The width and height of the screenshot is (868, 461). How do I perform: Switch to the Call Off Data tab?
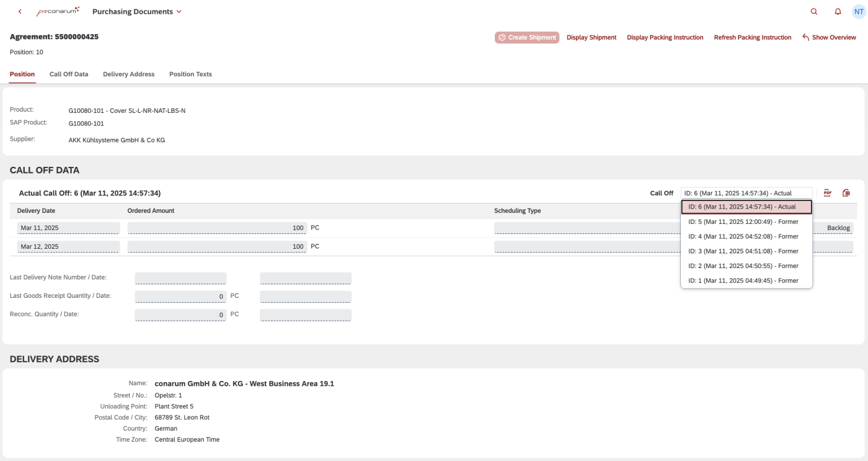[69, 74]
